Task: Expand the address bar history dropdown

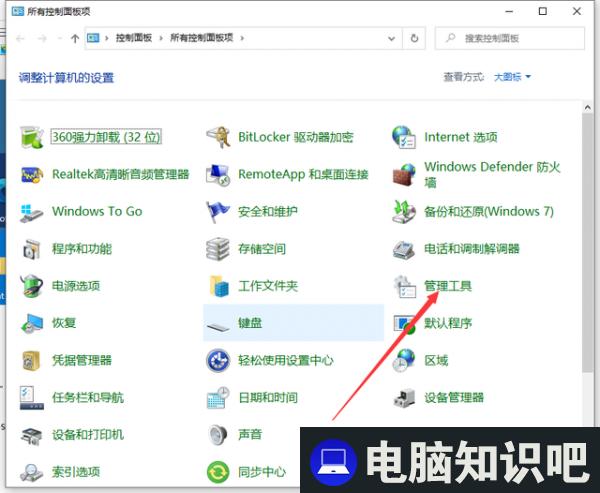Action: click(391, 38)
